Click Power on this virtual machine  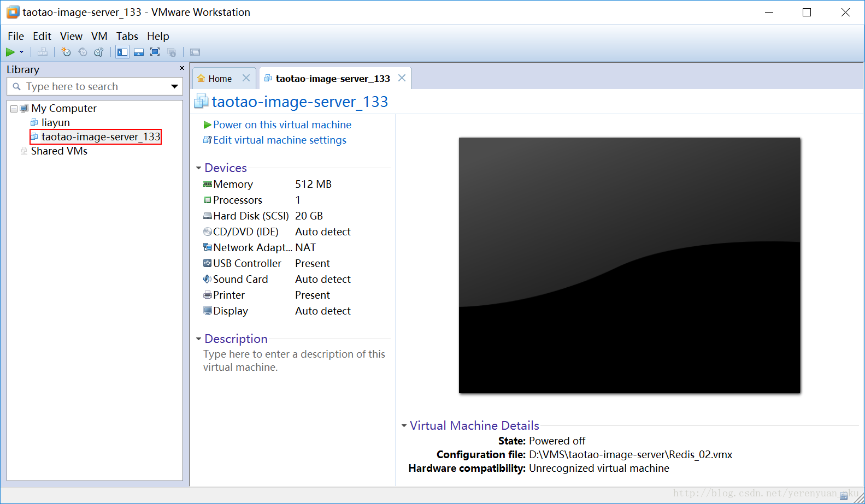[281, 124]
